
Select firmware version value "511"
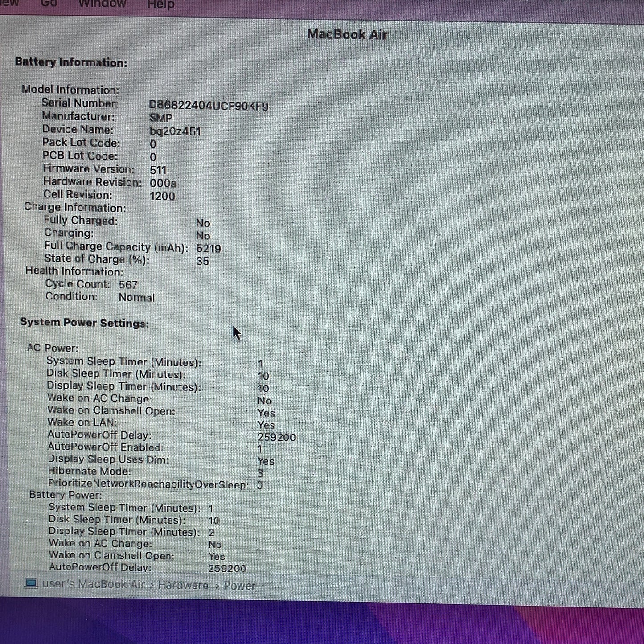point(158,170)
